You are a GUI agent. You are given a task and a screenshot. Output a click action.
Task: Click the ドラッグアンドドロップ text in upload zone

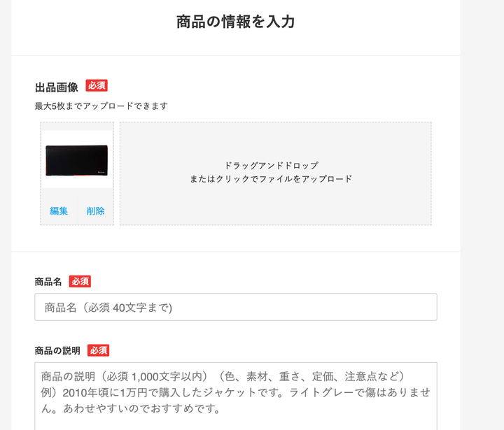(272, 166)
